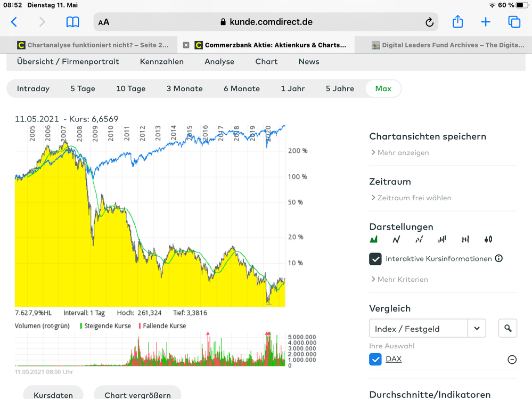Tap Safari share icon
532x399 pixels.
coord(457,22)
